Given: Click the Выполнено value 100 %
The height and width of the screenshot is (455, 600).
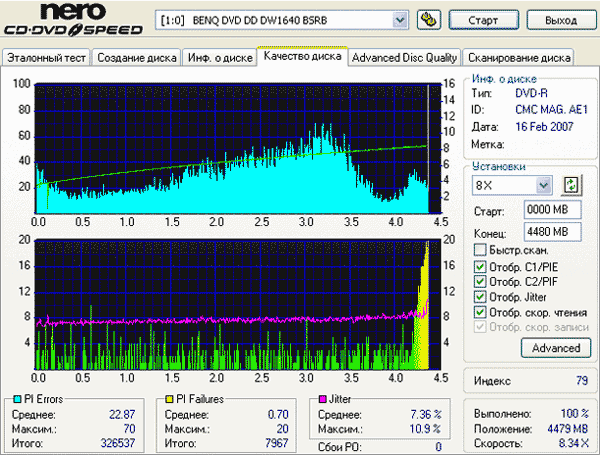Looking at the screenshot, I should click(574, 414).
